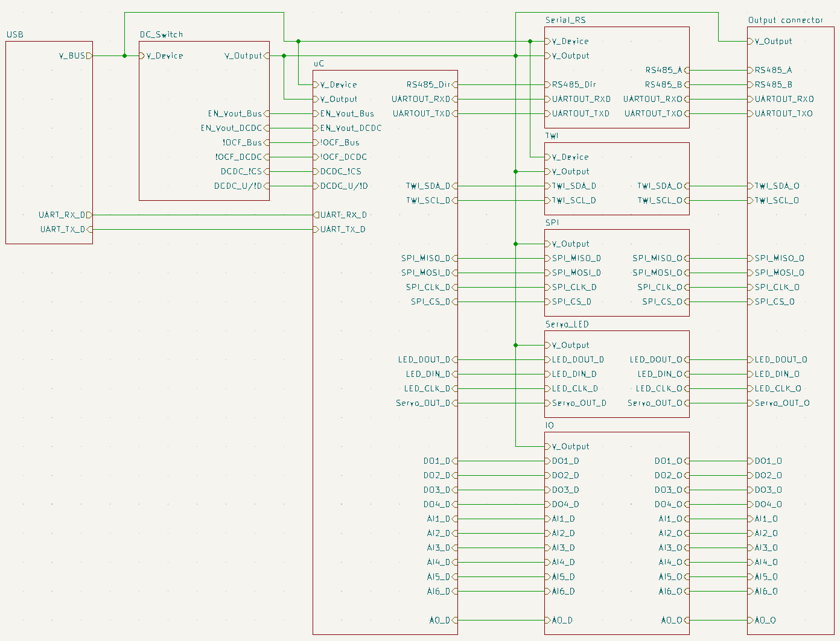
Task: Click junction dot between V_BUS and V_Device
Action: (125, 55)
